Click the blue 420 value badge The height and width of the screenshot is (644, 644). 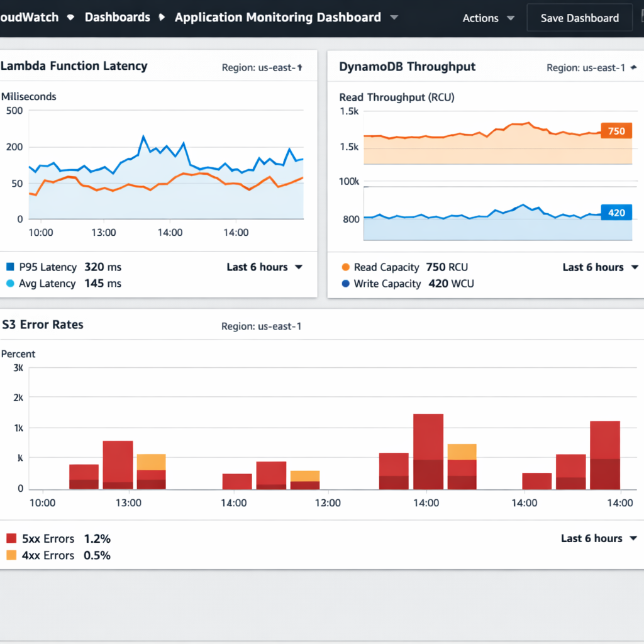[x=616, y=213]
